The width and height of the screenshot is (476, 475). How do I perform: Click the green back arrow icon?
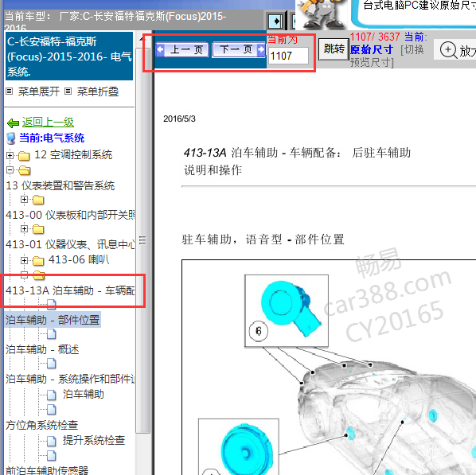13,123
